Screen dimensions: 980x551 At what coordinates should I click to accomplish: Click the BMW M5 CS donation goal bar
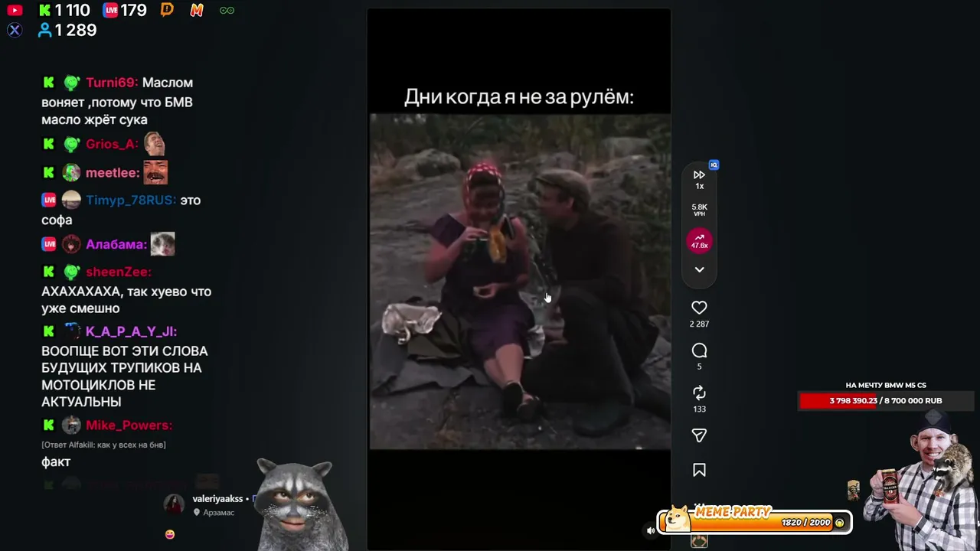[886, 401]
